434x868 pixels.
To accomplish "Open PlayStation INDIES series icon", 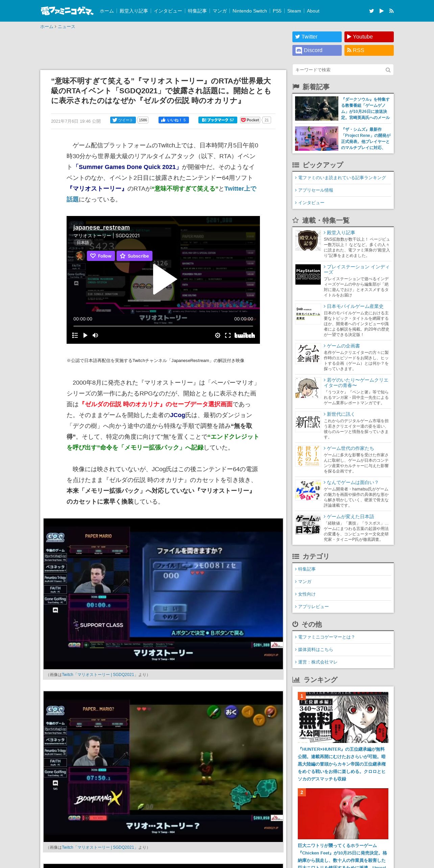I will [x=308, y=274].
